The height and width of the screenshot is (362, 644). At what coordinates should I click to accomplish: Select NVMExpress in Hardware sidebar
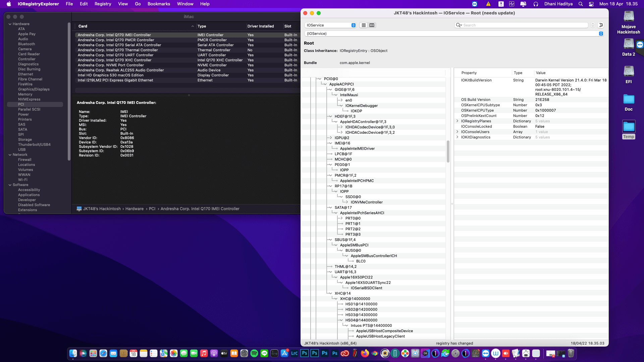tap(29, 99)
